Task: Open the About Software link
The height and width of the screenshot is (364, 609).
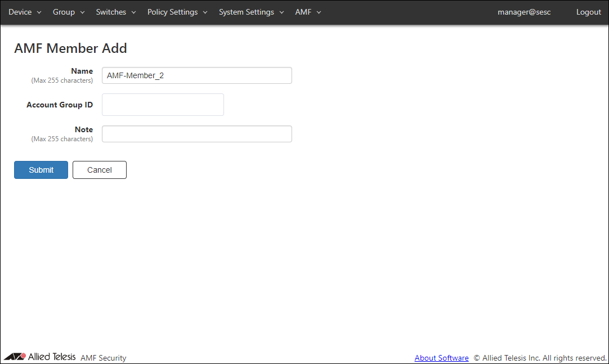Action: (441, 358)
